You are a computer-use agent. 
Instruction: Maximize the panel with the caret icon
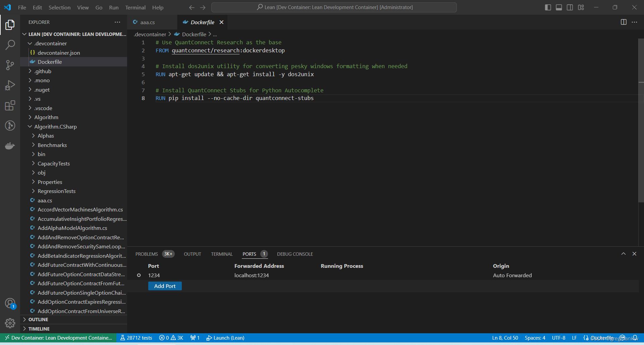(x=623, y=254)
